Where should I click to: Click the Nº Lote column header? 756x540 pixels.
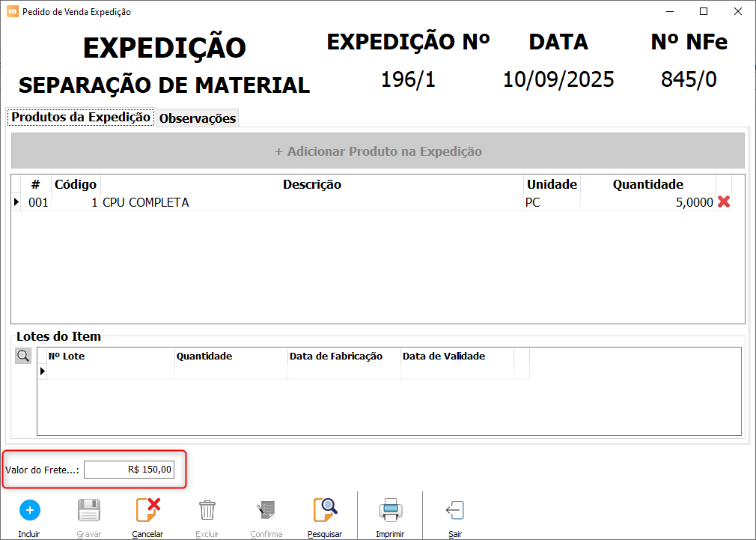(x=110, y=357)
